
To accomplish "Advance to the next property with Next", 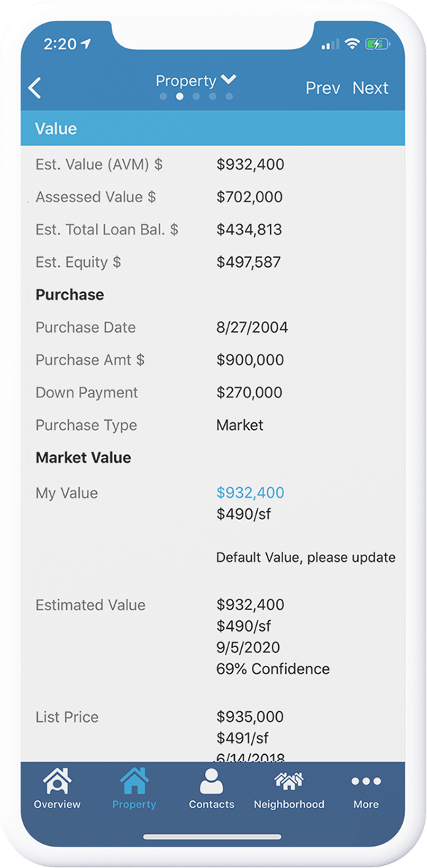I will tap(371, 88).
